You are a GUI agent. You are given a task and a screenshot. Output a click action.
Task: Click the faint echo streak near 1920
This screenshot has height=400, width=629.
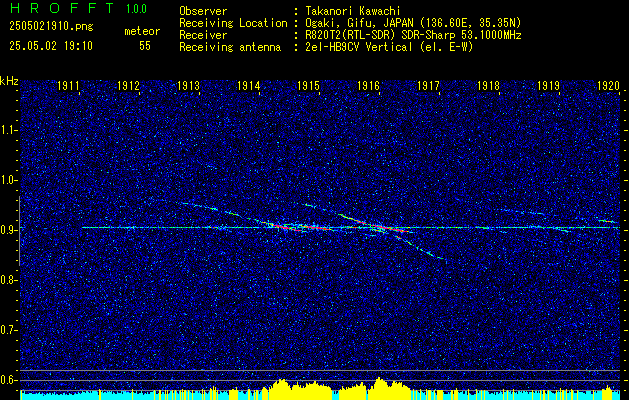pyautogui.click(x=607, y=221)
